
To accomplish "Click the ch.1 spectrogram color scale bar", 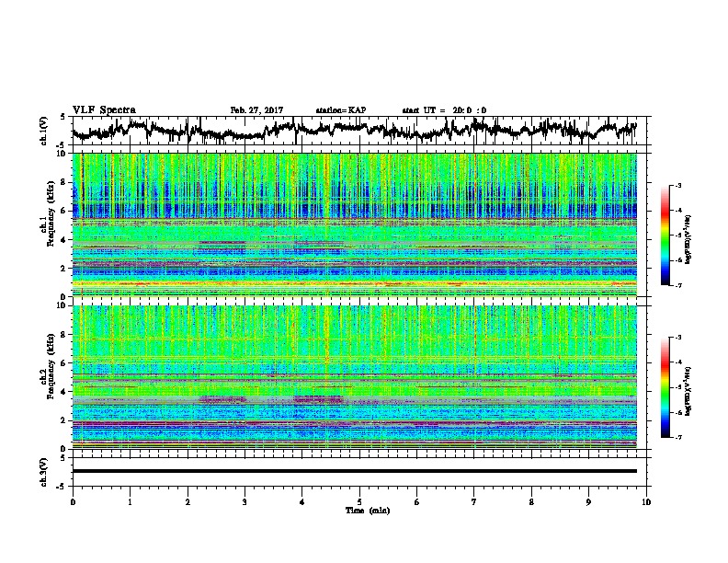I will [665, 236].
